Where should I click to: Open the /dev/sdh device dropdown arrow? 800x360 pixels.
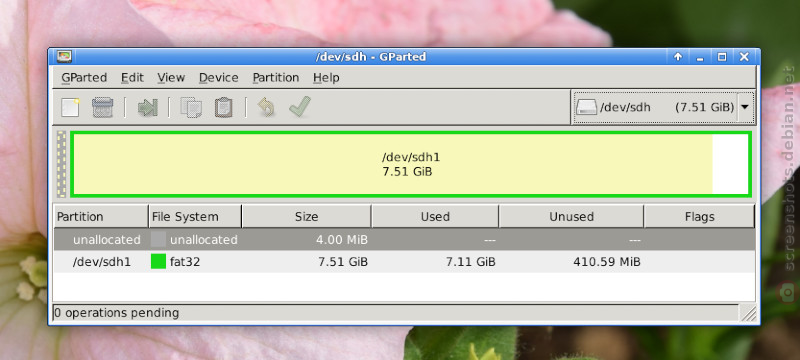(745, 108)
